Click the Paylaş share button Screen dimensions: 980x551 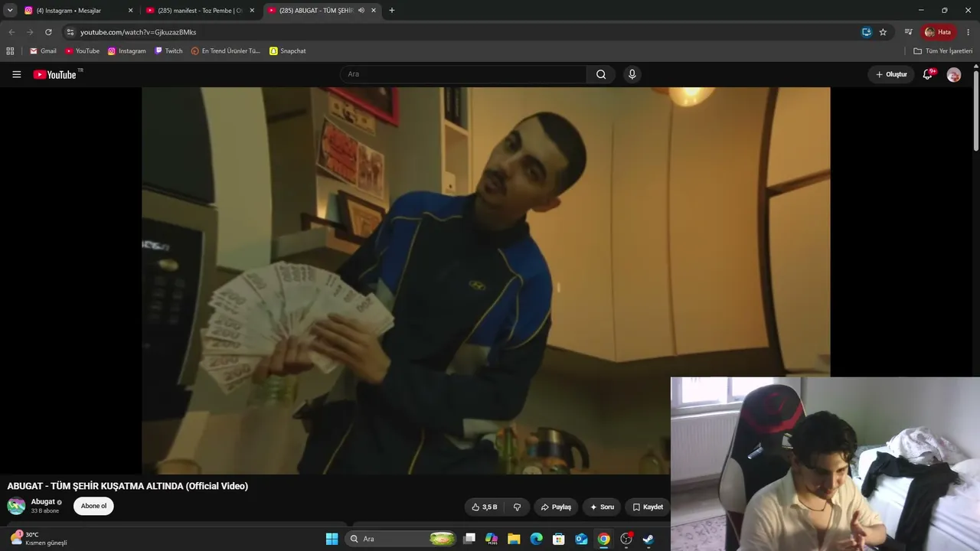[x=556, y=507]
